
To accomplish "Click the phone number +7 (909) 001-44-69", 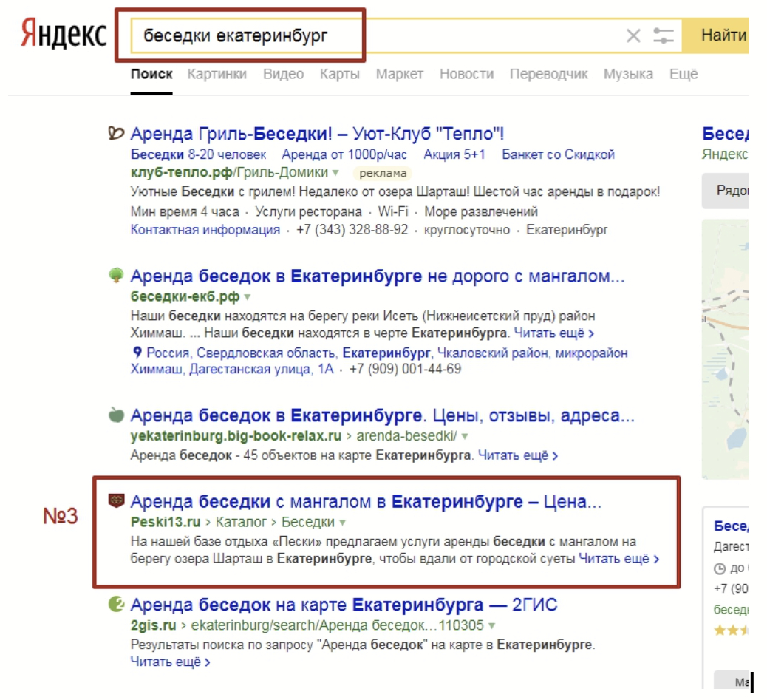I will point(405,369).
